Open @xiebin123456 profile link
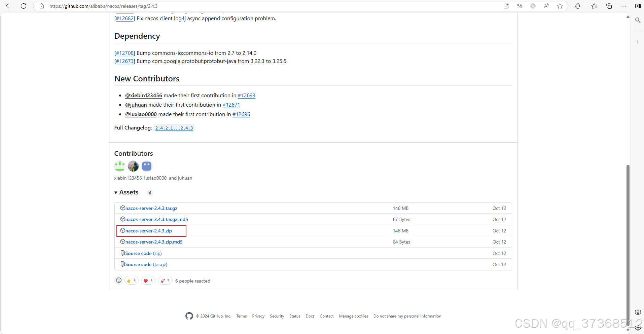This screenshot has width=644, height=334. 144,96
